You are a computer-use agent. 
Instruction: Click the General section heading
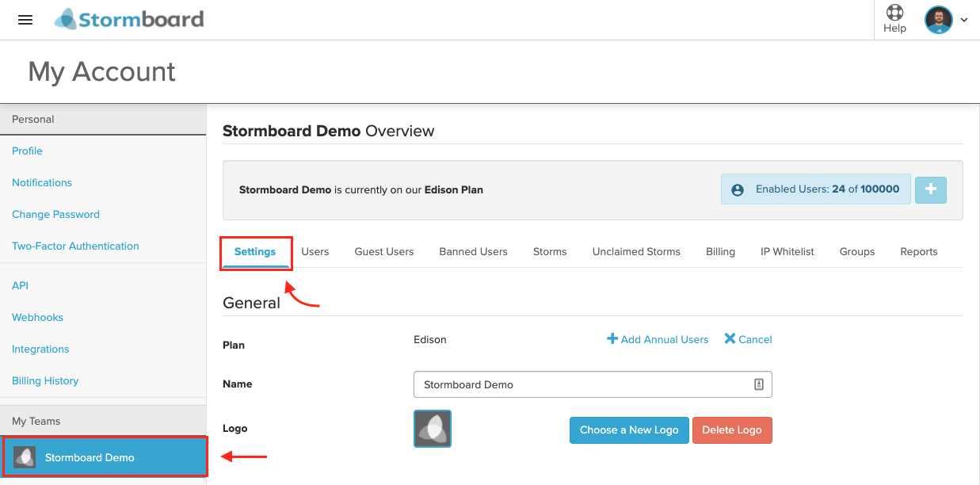251,303
